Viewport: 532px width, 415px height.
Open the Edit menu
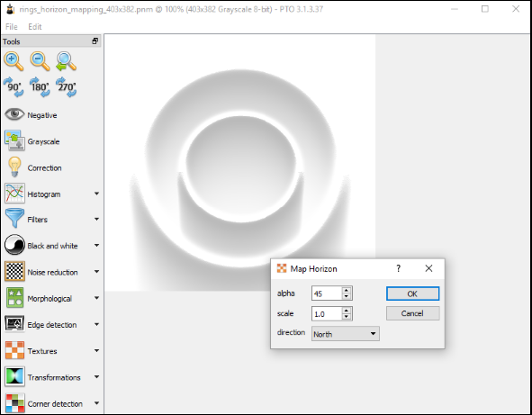pos(34,26)
